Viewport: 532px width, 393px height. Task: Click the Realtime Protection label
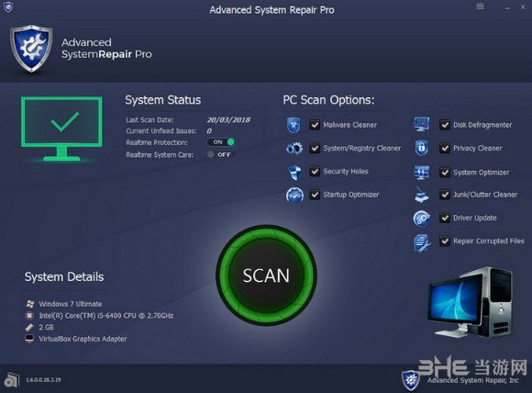(x=157, y=142)
